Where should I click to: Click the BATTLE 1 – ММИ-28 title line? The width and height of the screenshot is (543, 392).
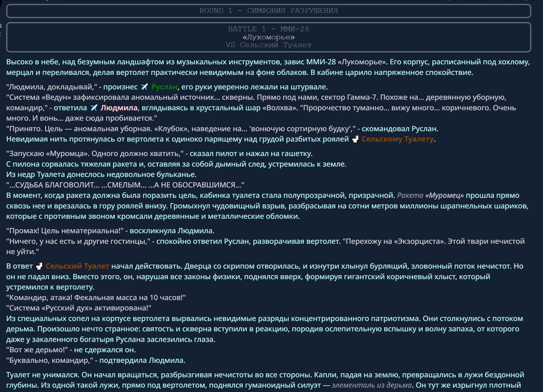268,29
